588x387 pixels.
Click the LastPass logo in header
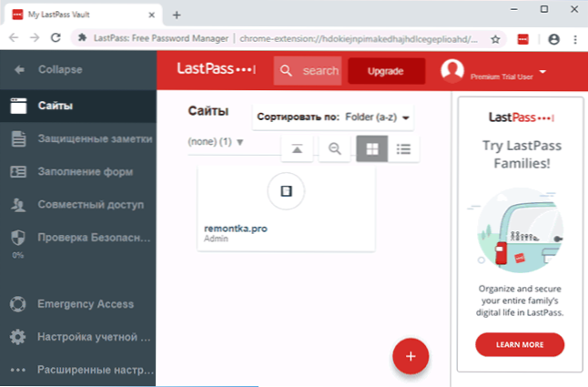tap(217, 69)
